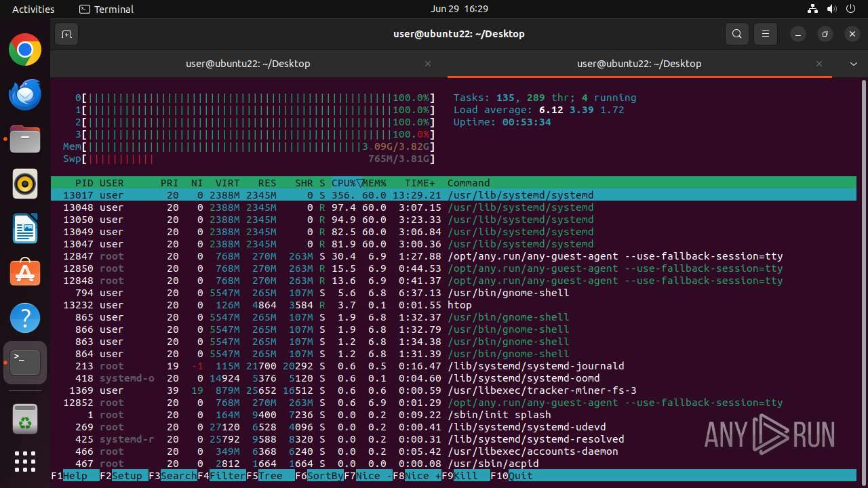
Task: Open the Terminal app menu in top bar
Action: (106, 9)
